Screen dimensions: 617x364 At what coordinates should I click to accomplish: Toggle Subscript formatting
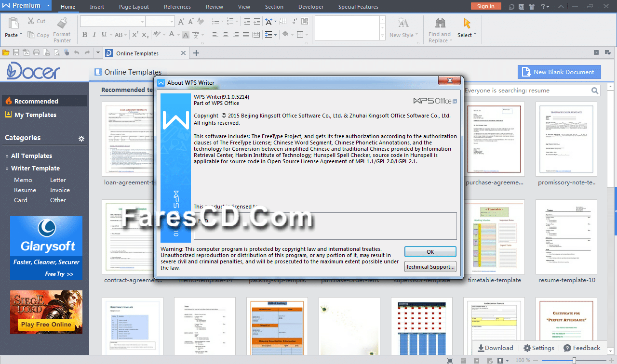145,35
